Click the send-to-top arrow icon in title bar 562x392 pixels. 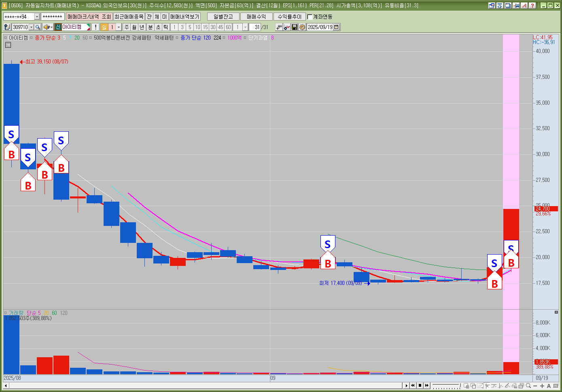500,5
